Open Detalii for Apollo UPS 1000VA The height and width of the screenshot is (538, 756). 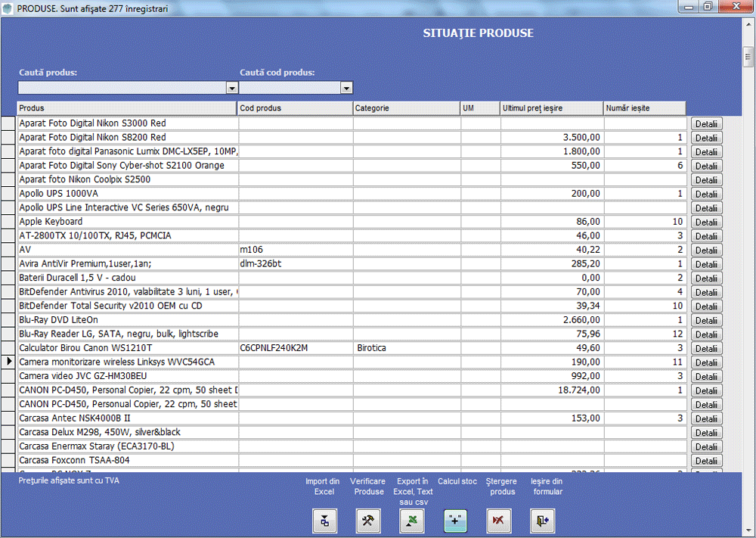[706, 194]
